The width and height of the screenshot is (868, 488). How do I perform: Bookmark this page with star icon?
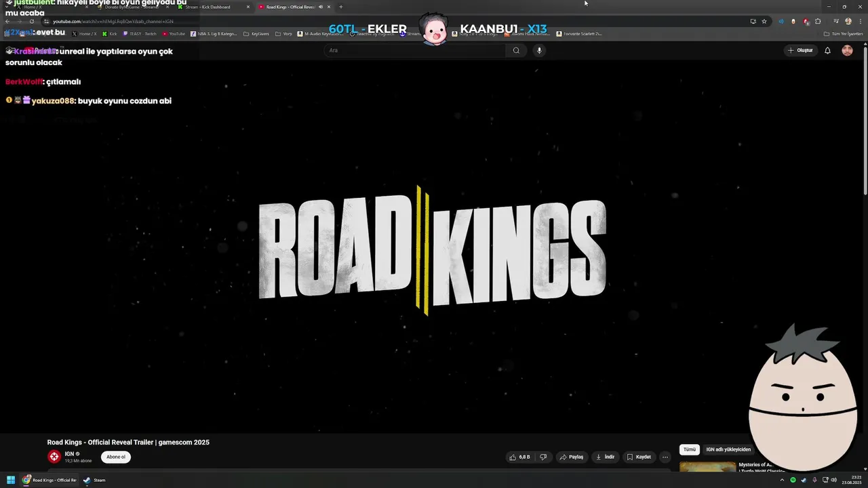[x=764, y=21]
